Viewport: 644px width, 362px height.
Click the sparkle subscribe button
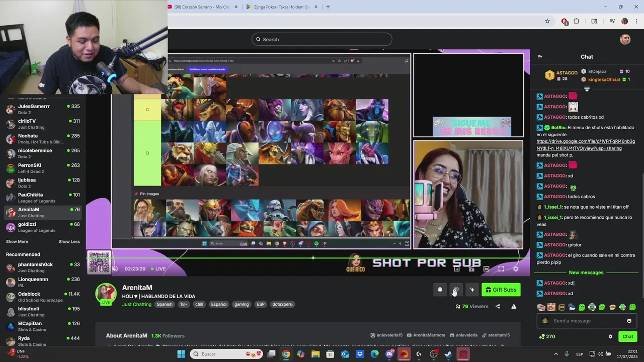(x=472, y=290)
